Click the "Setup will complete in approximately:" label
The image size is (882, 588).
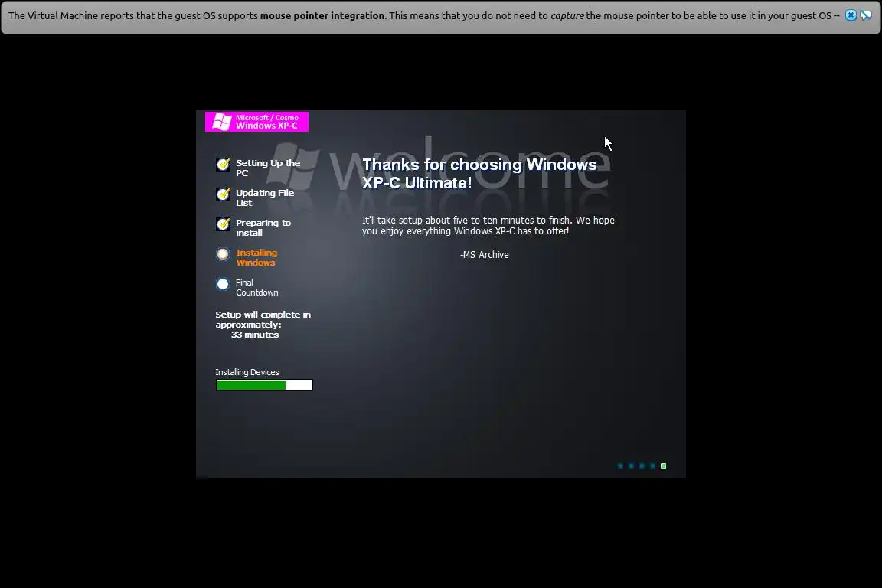coord(263,319)
